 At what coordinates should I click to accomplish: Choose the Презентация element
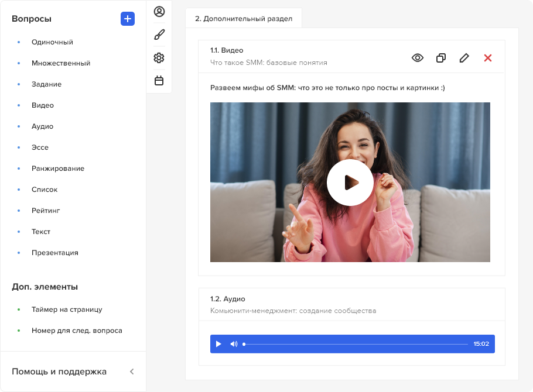coord(55,253)
